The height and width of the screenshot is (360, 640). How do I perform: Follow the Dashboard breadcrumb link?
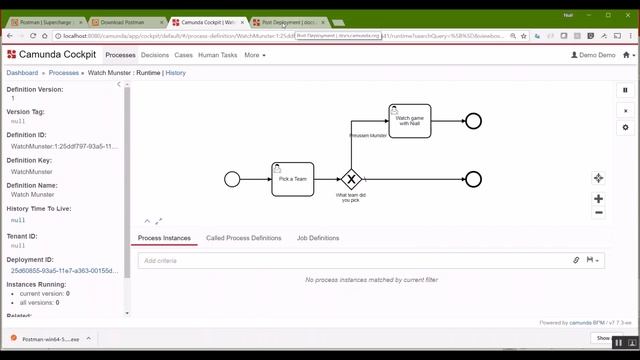pyautogui.click(x=22, y=73)
